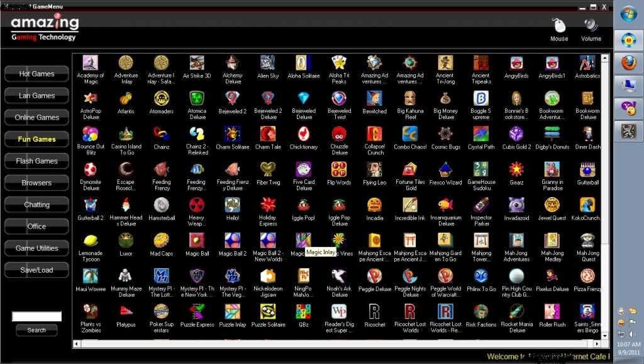Click the horizontal scrollbar right arrow

point(597,343)
